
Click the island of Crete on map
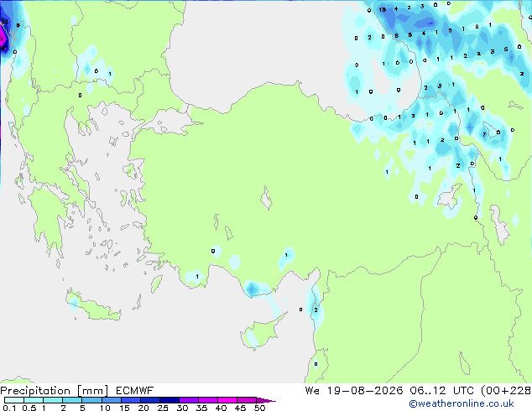95,307
